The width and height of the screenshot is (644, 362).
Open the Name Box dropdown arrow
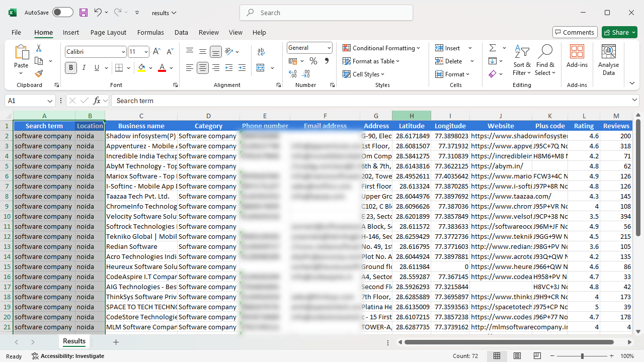(50, 101)
